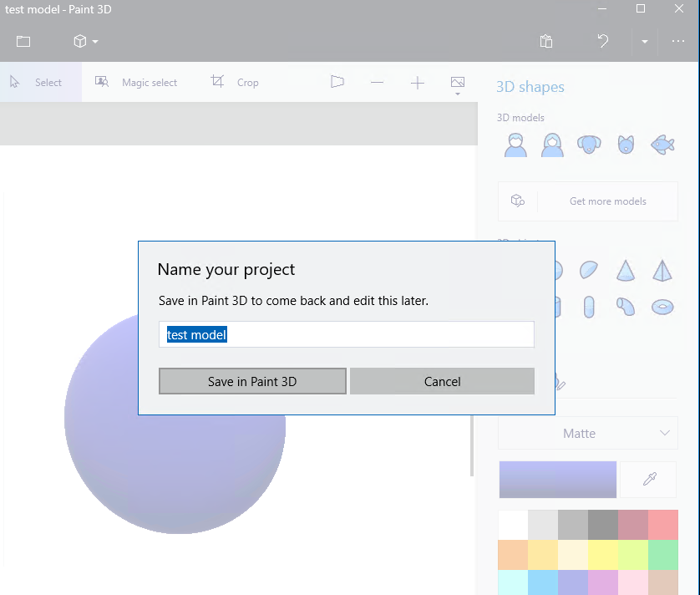The image size is (700, 595).
Task: Pick the light grey color swatch
Action: point(543,525)
